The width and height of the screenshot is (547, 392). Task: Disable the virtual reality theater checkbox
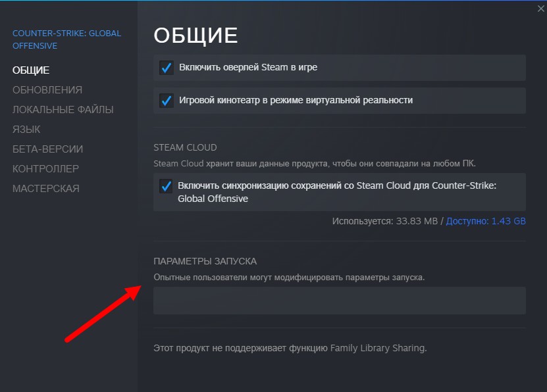pyautogui.click(x=167, y=101)
